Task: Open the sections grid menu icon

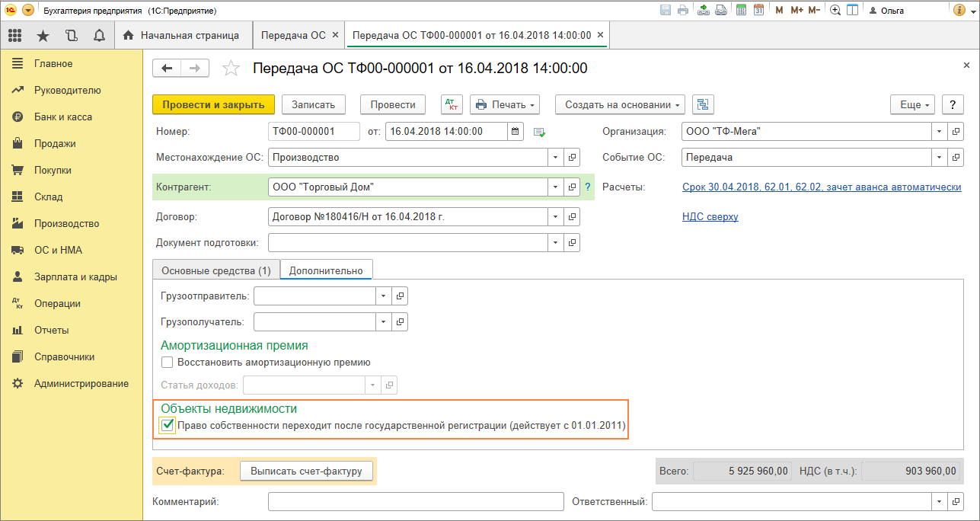Action: 14,36
